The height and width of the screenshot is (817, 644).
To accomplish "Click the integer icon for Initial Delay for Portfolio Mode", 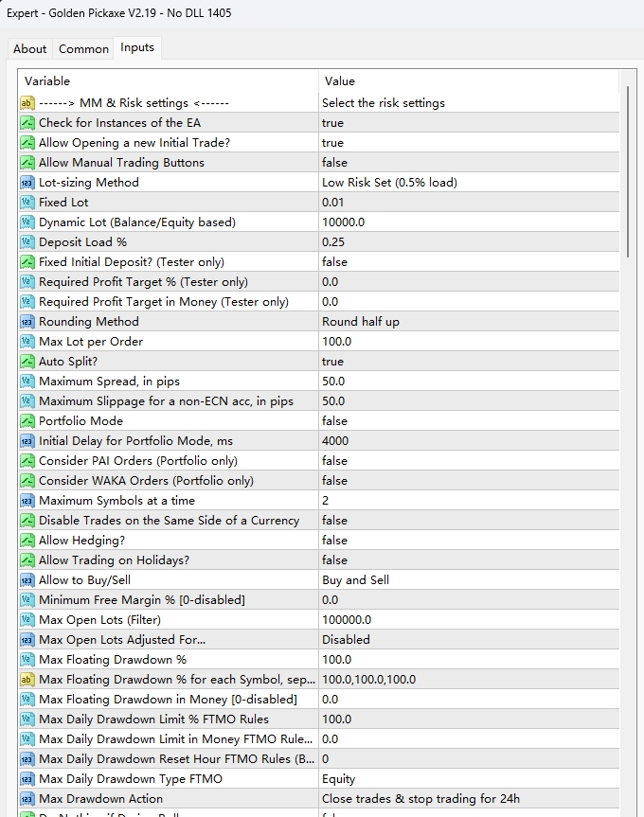I will [x=27, y=441].
